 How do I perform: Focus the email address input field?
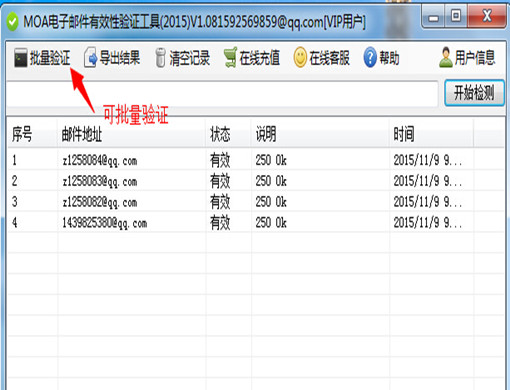click(x=222, y=93)
